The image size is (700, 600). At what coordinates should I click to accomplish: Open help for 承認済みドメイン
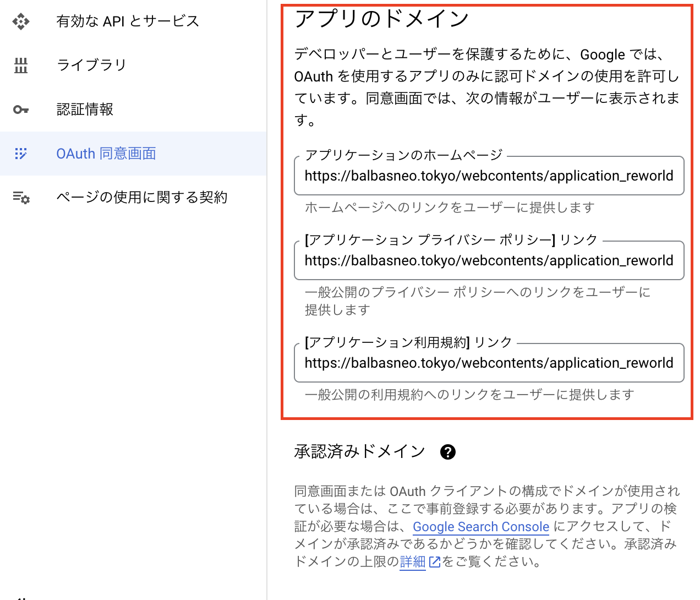click(448, 451)
